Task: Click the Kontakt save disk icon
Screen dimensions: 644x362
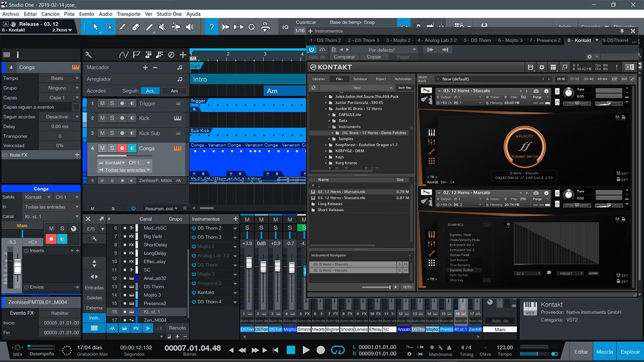Action: point(530,67)
